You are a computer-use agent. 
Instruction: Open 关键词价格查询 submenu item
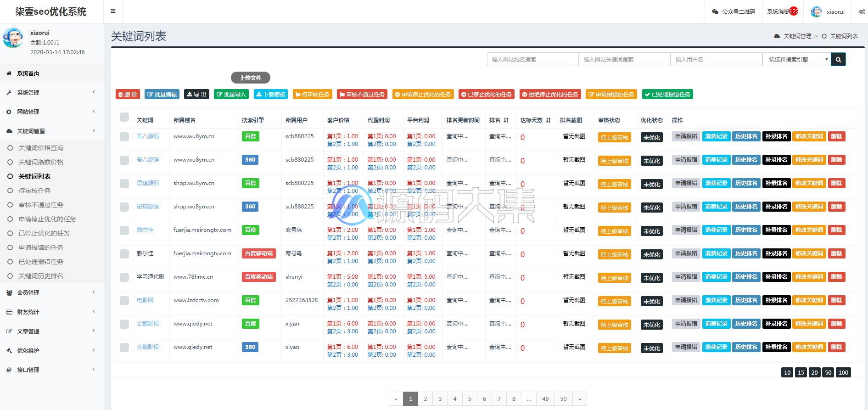41,148
